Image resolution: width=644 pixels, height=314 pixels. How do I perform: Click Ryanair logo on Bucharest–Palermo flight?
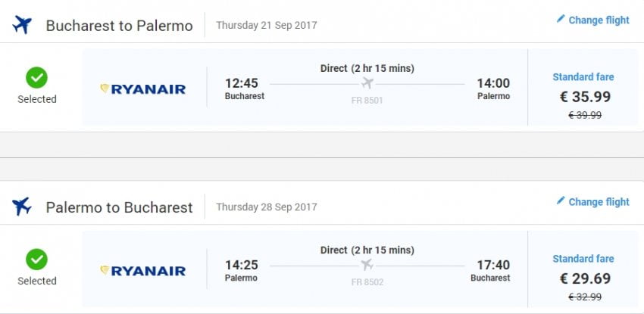(143, 89)
